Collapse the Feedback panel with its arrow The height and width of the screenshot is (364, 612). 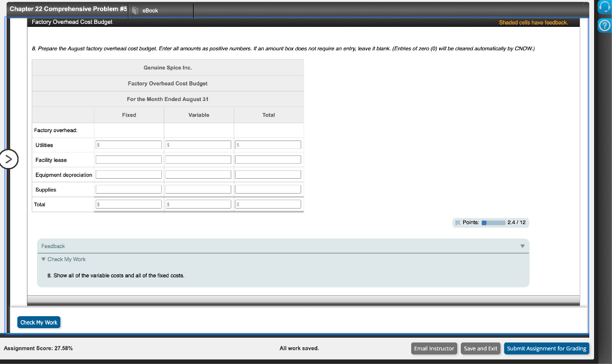[x=522, y=246]
